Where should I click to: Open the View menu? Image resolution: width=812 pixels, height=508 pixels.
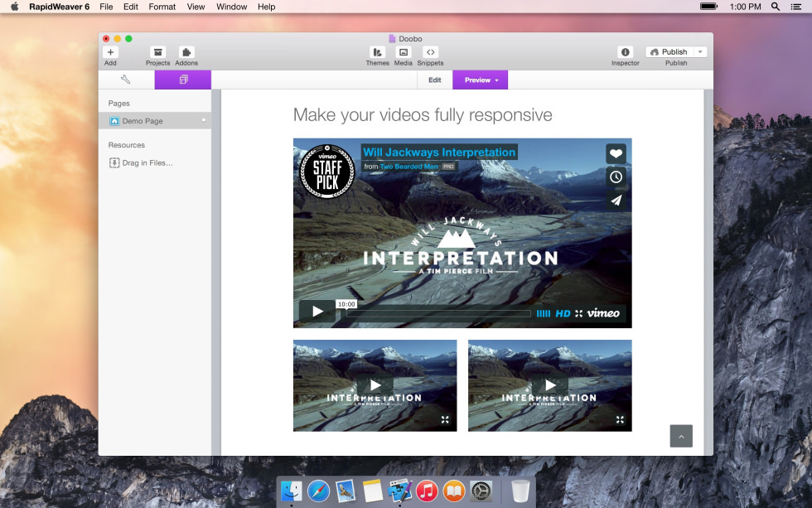196,7
